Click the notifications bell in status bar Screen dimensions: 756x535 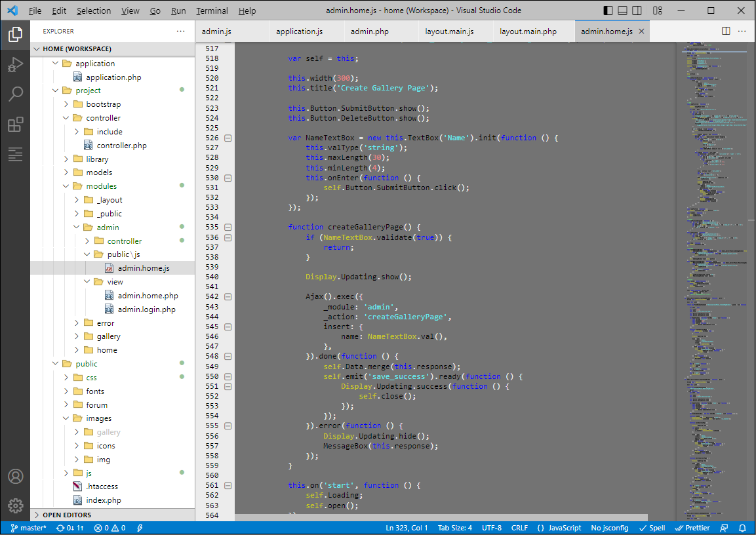(743, 528)
